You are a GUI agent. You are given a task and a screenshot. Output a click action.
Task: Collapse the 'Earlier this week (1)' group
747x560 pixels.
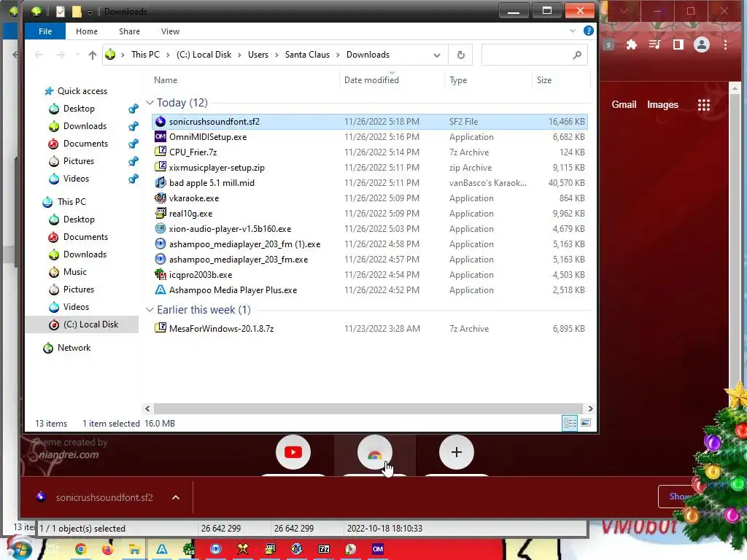click(x=150, y=310)
